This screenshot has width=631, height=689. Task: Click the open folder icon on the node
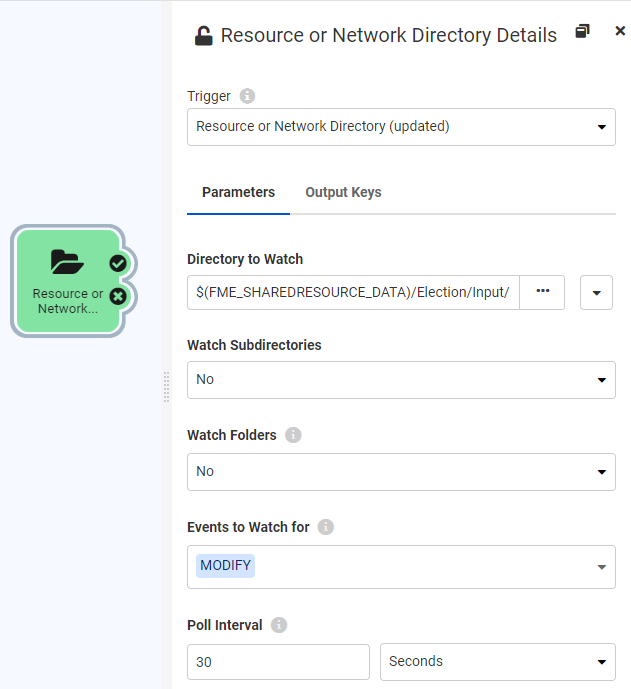pyautogui.click(x=67, y=262)
